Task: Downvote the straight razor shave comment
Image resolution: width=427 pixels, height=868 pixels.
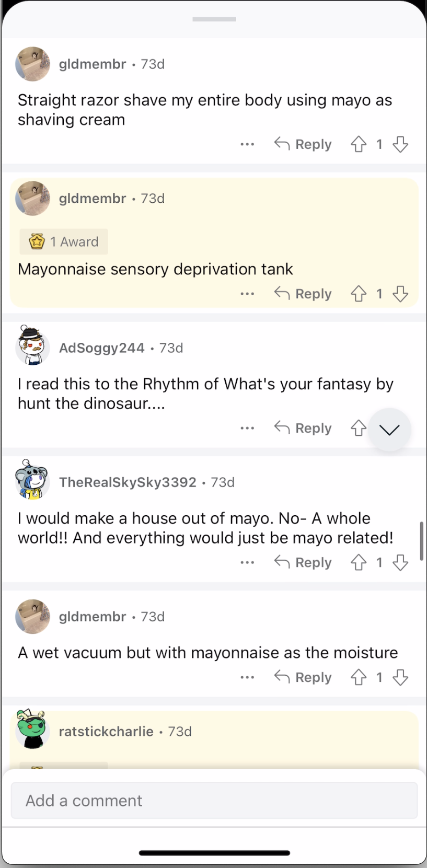Action: pos(400,144)
